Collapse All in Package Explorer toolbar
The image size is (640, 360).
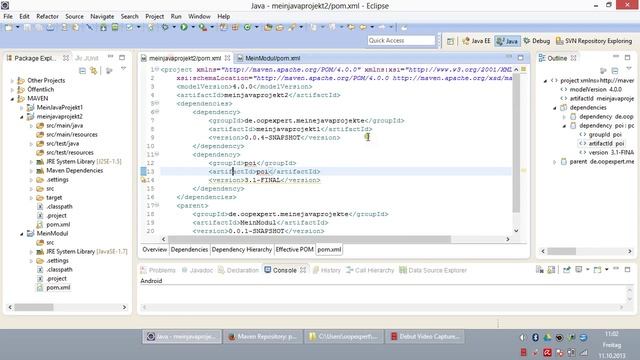[x=82, y=71]
